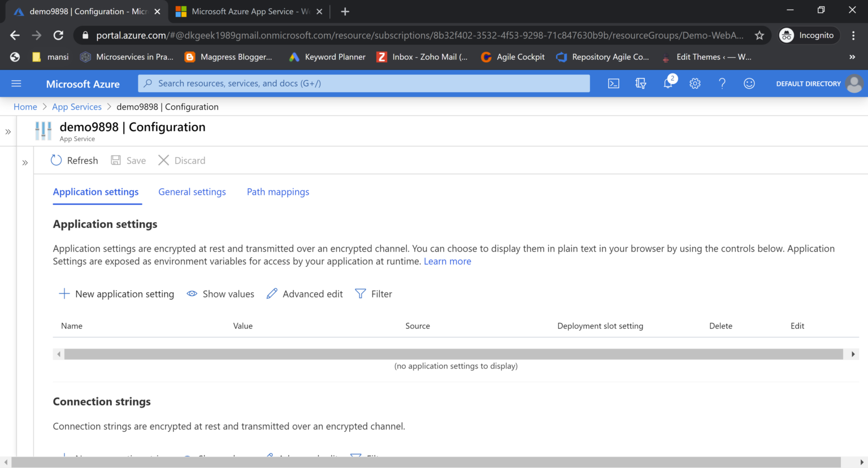Open the Learn more link
868x468 pixels.
(x=447, y=261)
